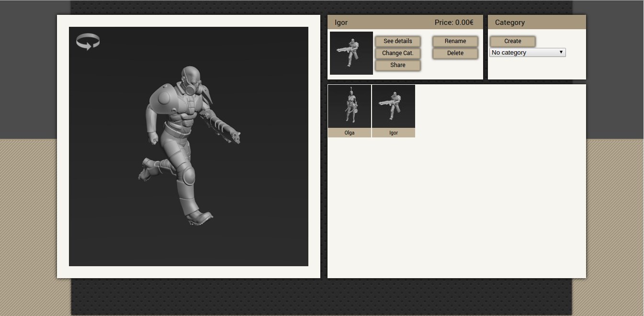Rename the Igor model

[454, 41]
